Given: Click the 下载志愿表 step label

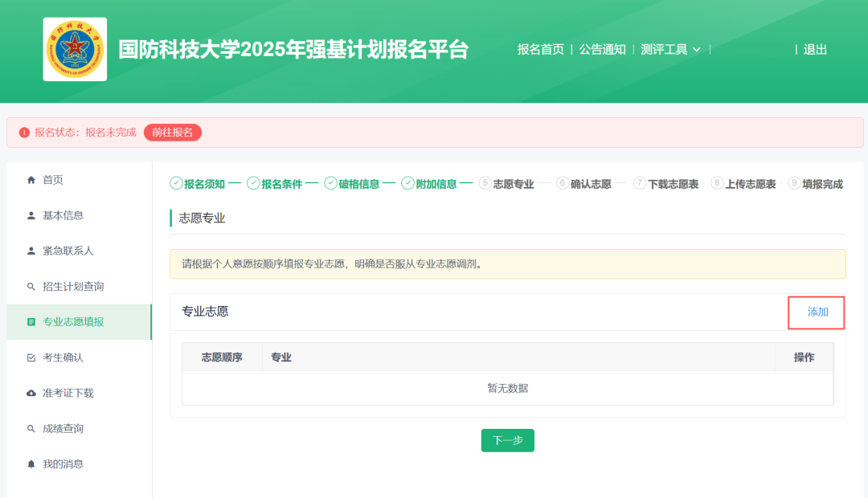Looking at the screenshot, I should 674,184.
